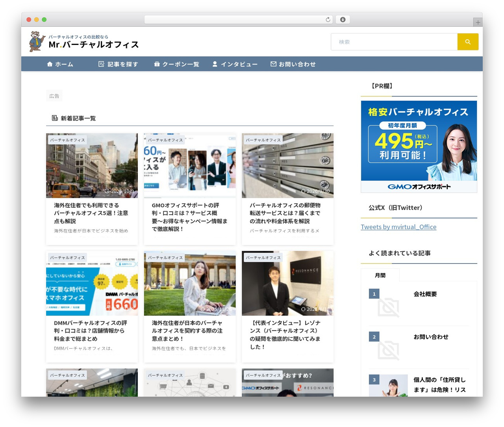504x427 pixels.
Task: Click the home icon in navigation bar
Action: (50, 64)
